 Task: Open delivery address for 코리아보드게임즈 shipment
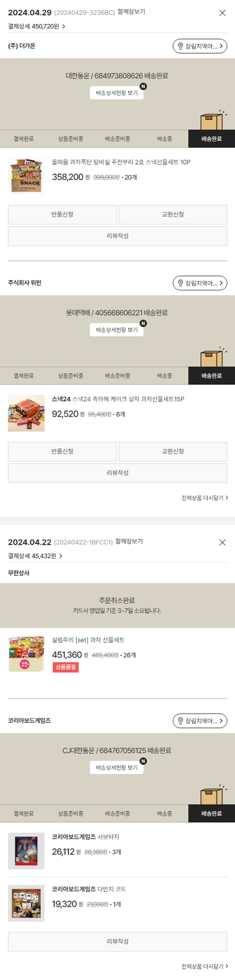[200, 721]
